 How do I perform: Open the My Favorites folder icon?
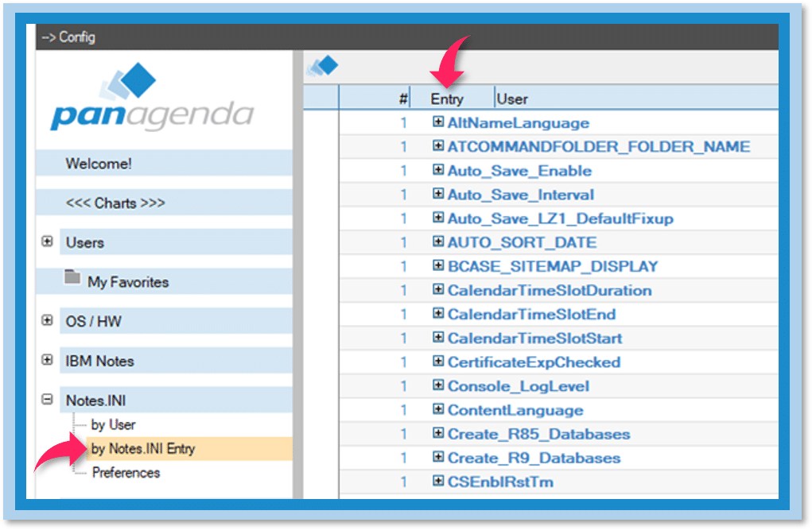(73, 278)
